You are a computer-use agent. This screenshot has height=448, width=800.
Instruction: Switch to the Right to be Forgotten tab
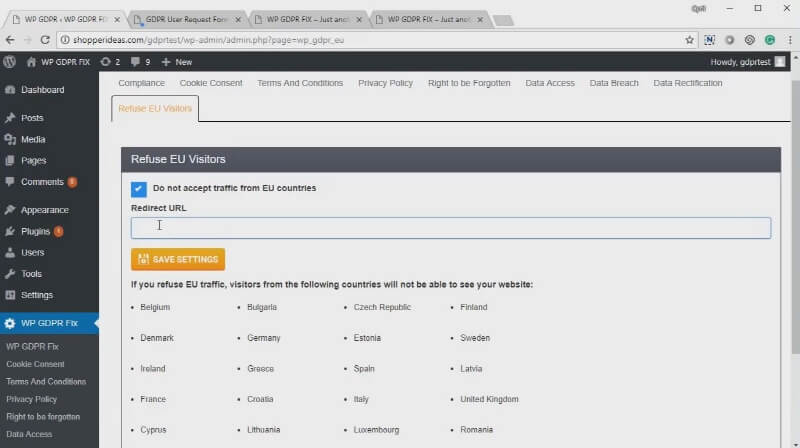click(469, 83)
